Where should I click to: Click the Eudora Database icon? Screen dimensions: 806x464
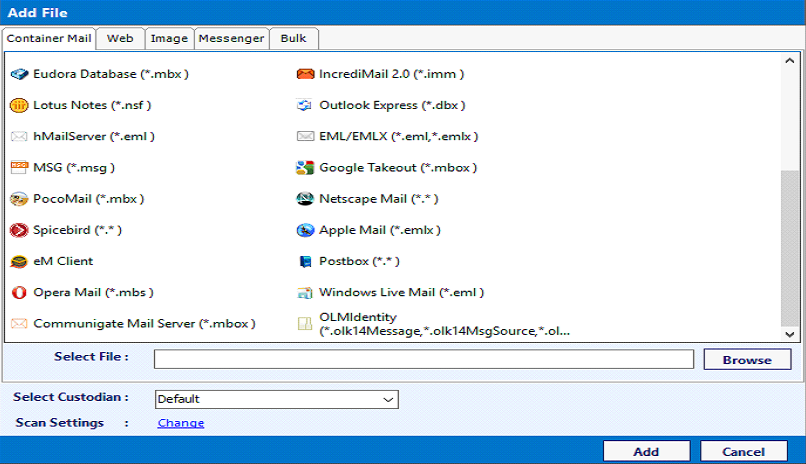(x=19, y=75)
